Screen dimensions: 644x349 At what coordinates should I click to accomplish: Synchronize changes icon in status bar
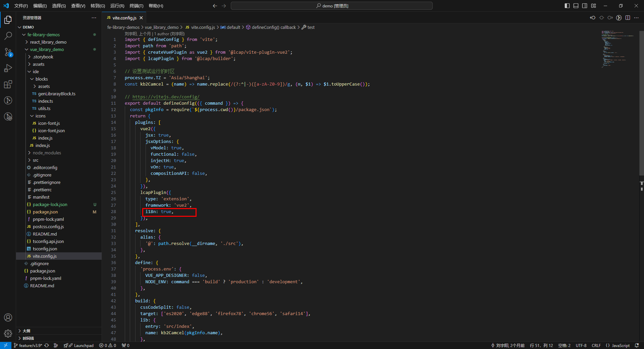[47, 345]
